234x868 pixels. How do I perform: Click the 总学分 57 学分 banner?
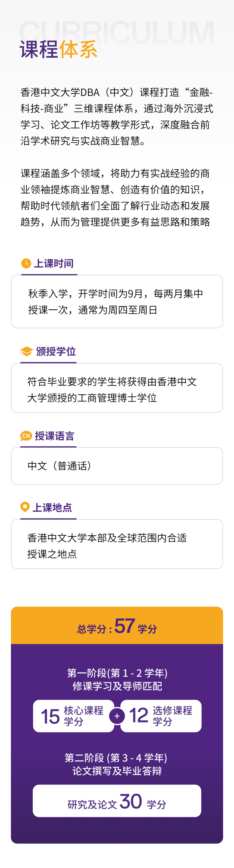click(x=117, y=626)
